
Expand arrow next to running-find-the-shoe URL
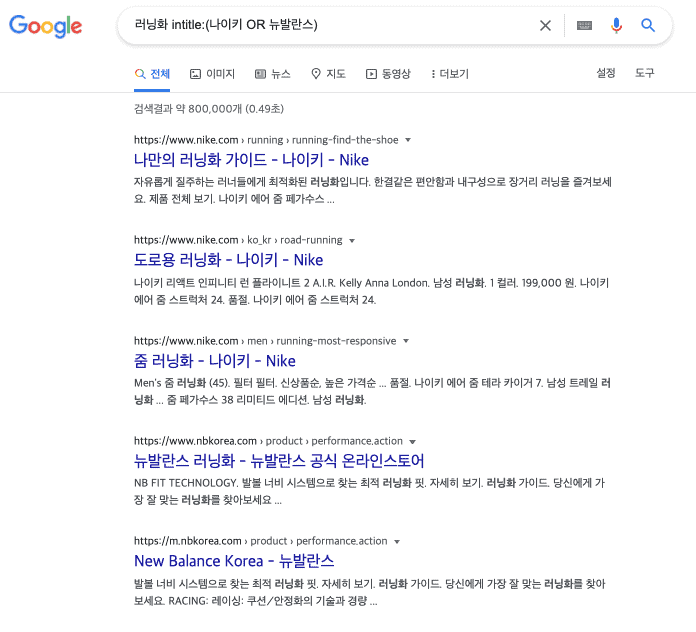[408, 140]
